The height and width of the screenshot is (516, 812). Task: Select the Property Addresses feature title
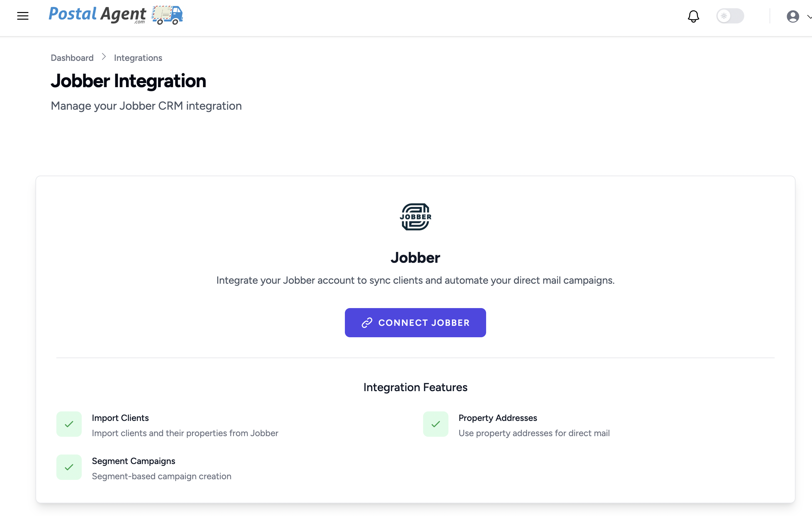click(498, 418)
